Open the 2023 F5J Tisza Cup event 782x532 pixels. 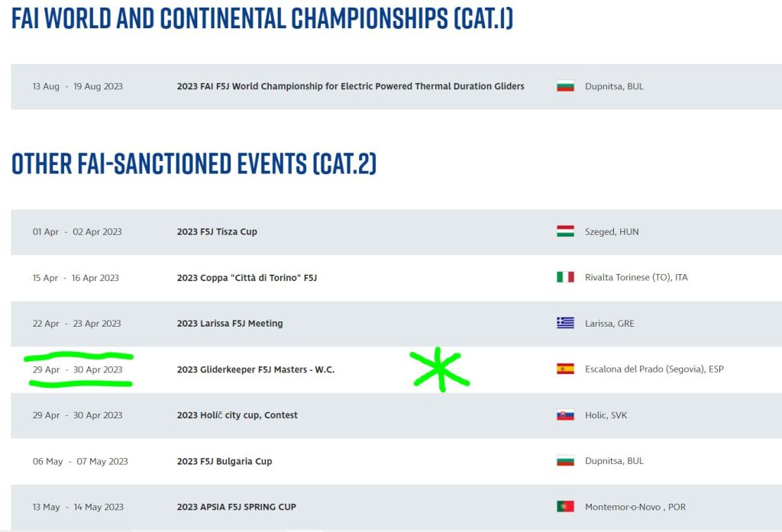click(217, 231)
